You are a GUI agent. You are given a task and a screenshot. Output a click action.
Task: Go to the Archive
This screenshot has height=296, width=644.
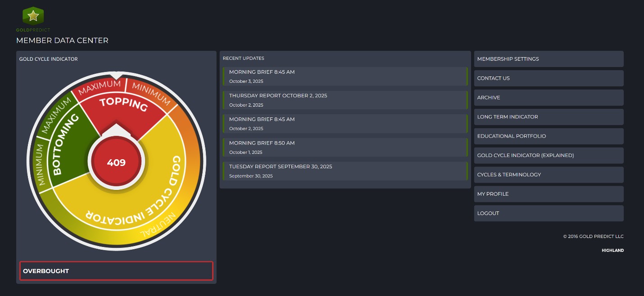tap(549, 98)
